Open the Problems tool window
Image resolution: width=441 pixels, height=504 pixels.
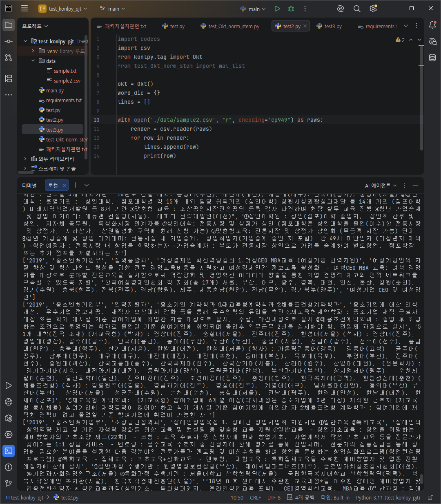9,467
